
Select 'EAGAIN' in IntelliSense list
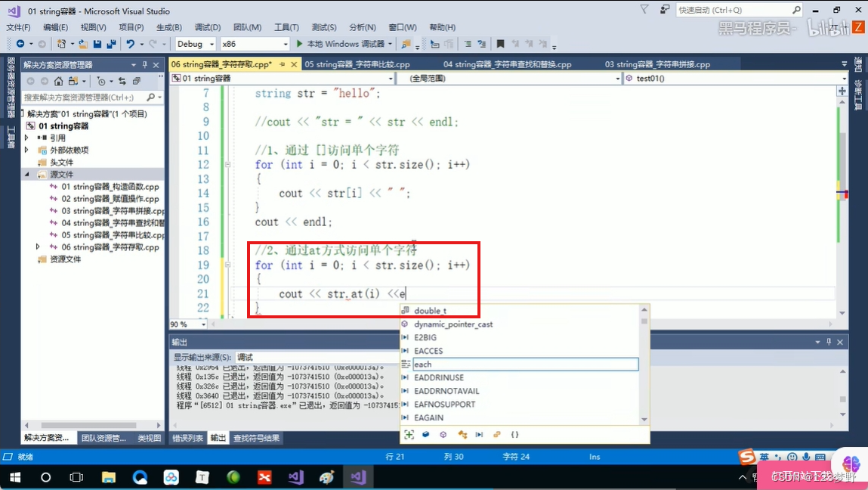pos(429,417)
